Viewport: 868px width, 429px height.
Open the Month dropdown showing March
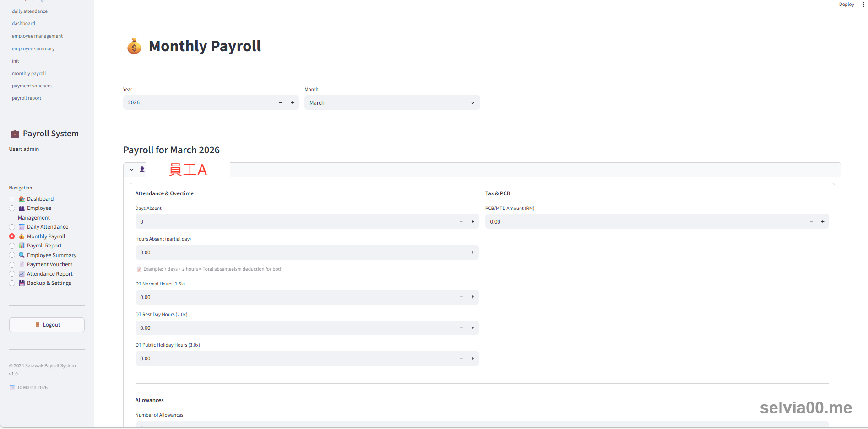[392, 102]
